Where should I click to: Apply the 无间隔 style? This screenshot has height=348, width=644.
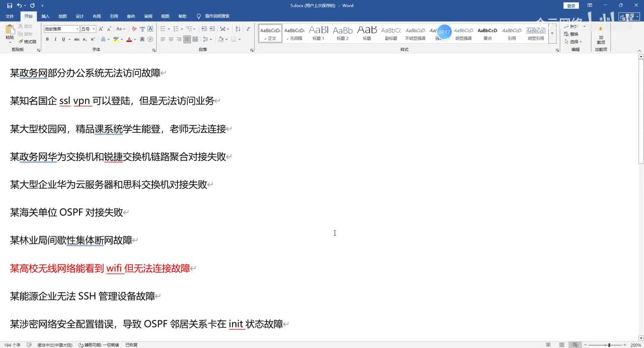click(294, 33)
